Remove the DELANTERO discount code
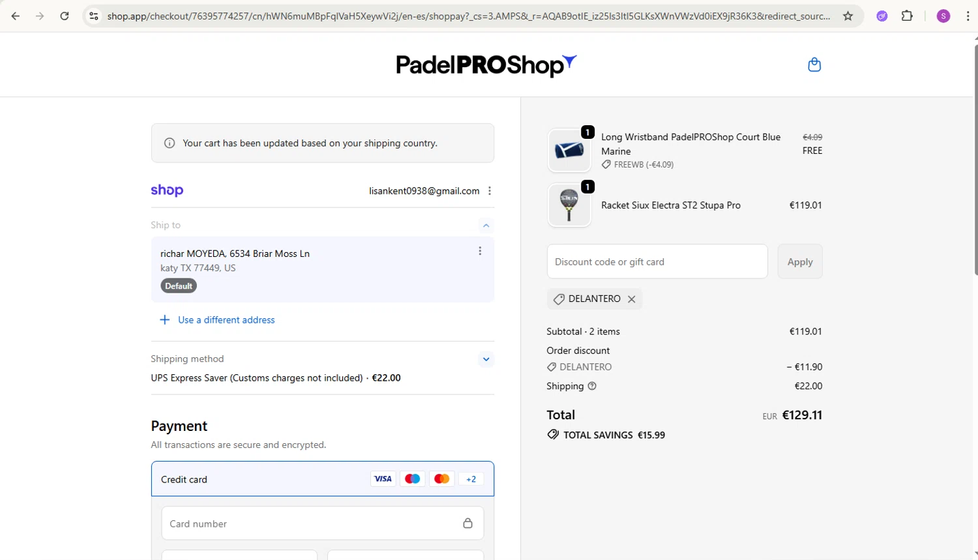The width and height of the screenshot is (978, 560). [x=631, y=299]
